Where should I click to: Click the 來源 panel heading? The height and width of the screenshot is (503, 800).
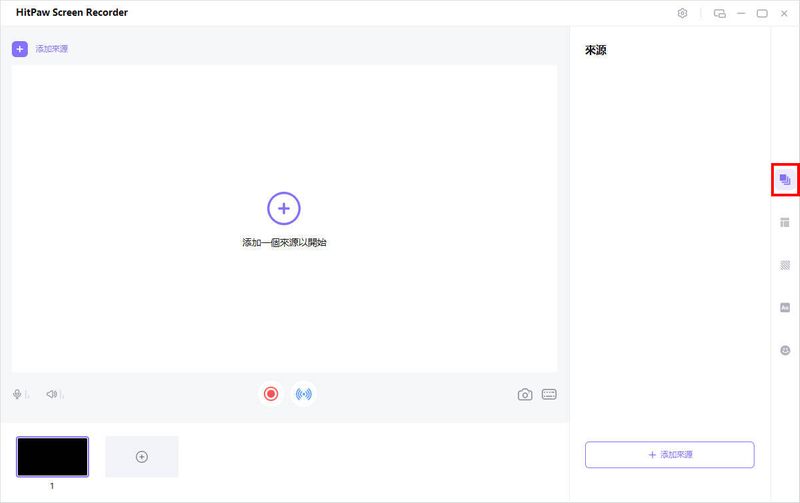point(596,50)
